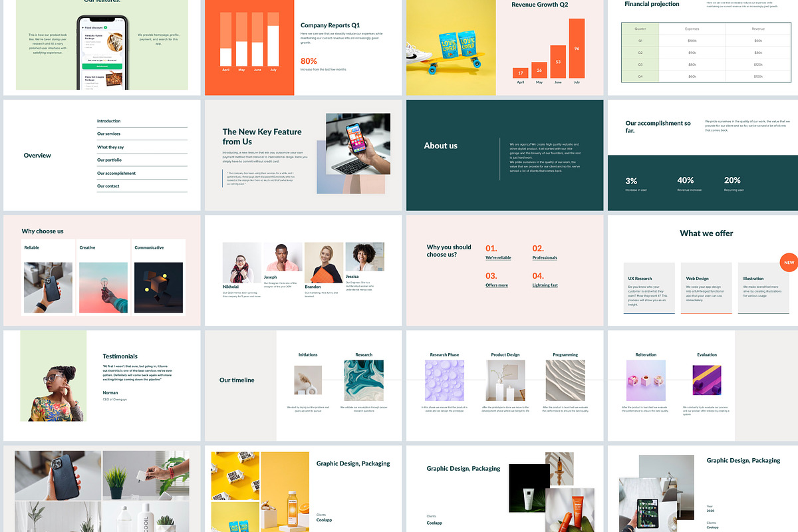Open the 'We're reliable' underlined link
This screenshot has height=532, width=798.
tap(498, 257)
